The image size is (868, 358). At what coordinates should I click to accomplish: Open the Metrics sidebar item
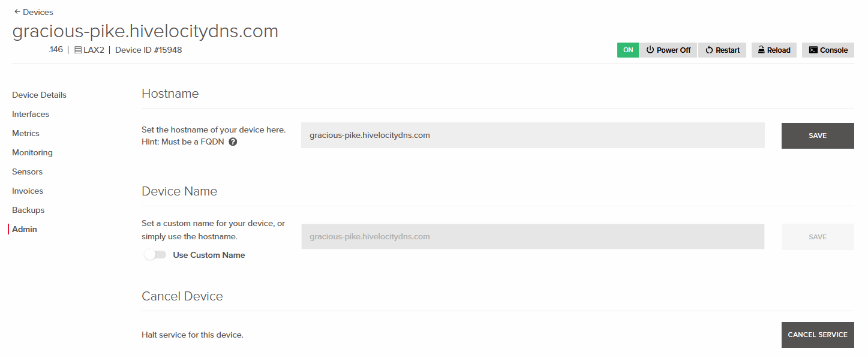click(26, 133)
